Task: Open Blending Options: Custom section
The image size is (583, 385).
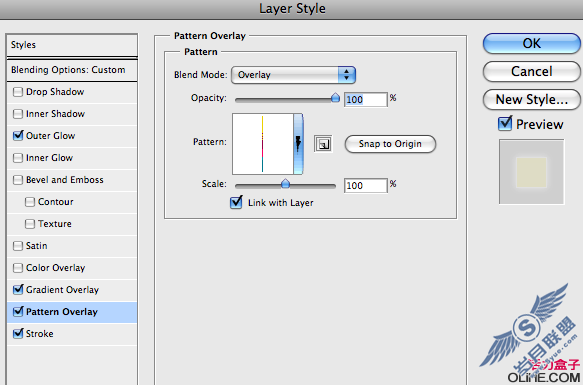Action: 72,70
